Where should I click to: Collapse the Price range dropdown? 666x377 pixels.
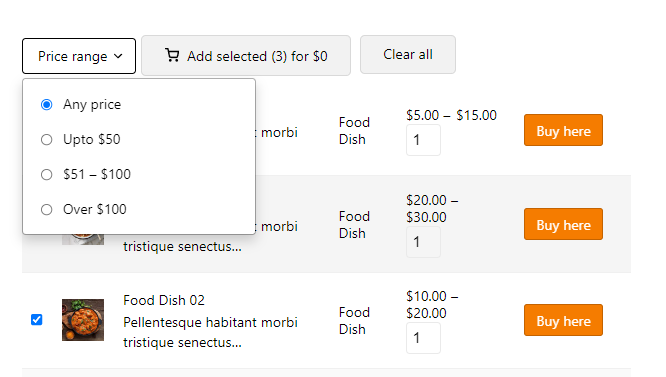click(x=79, y=56)
